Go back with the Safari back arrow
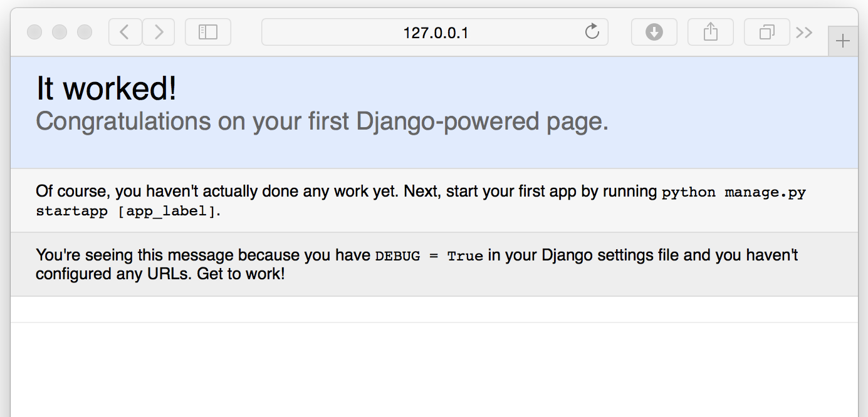 [x=125, y=32]
